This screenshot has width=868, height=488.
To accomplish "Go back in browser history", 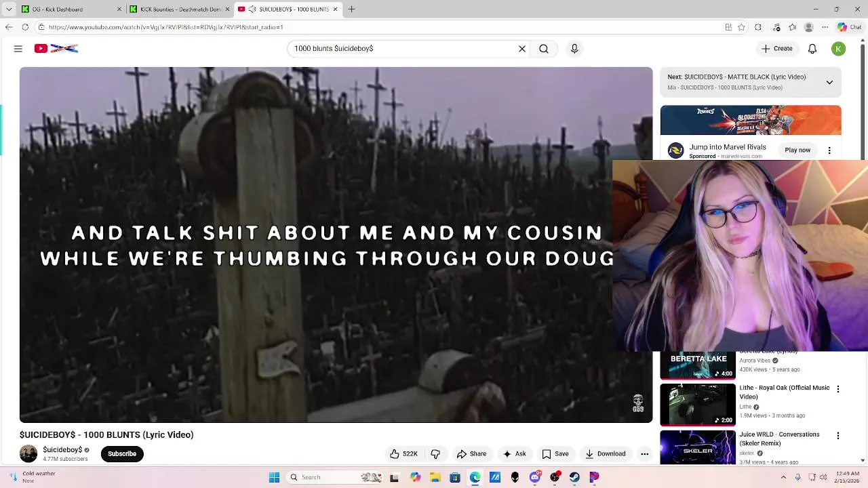I will click(9, 27).
